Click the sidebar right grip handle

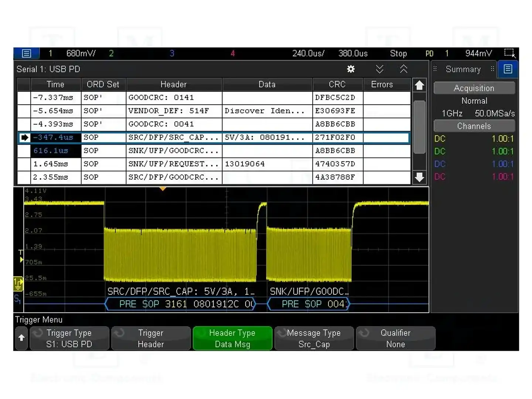click(x=492, y=69)
